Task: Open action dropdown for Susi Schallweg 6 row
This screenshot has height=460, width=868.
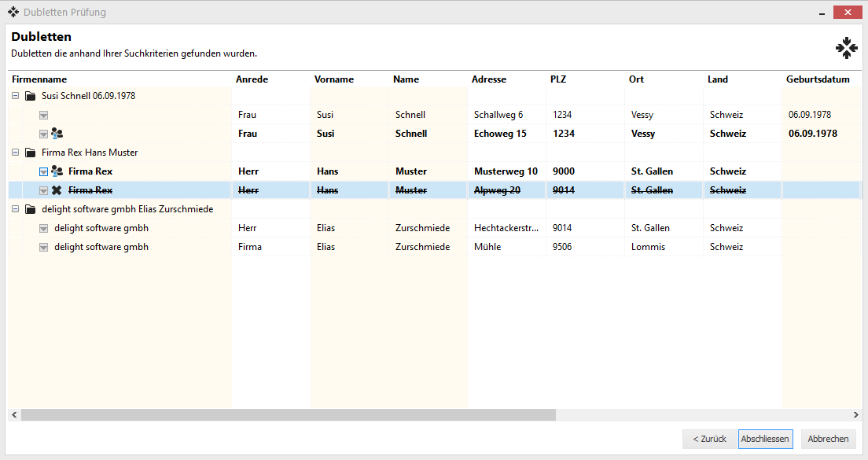Action: pyautogui.click(x=44, y=115)
